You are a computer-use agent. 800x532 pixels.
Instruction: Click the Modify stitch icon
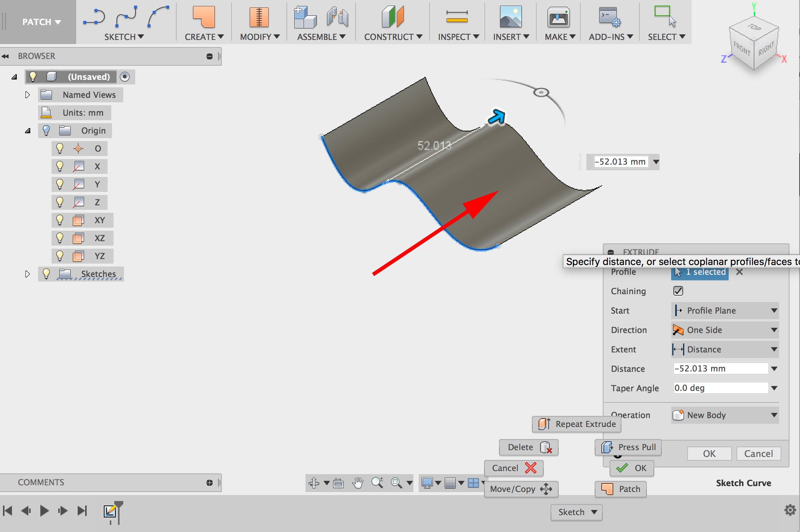(259, 17)
